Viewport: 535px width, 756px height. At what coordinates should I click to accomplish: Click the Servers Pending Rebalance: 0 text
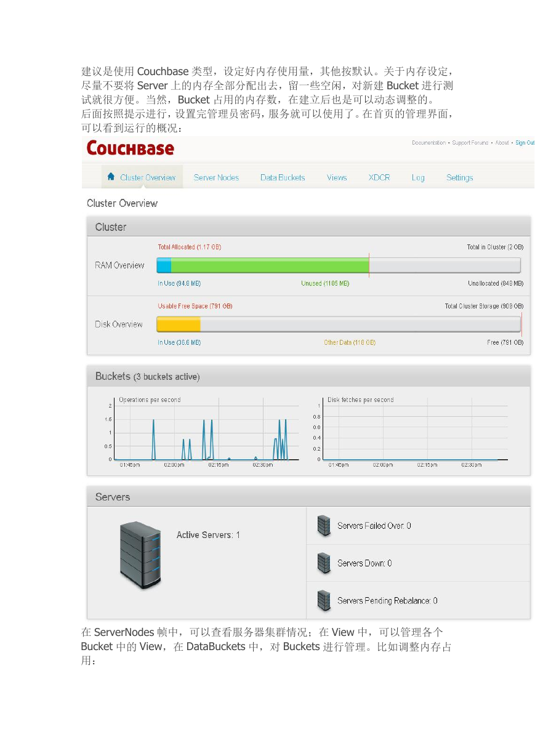pyautogui.click(x=387, y=601)
